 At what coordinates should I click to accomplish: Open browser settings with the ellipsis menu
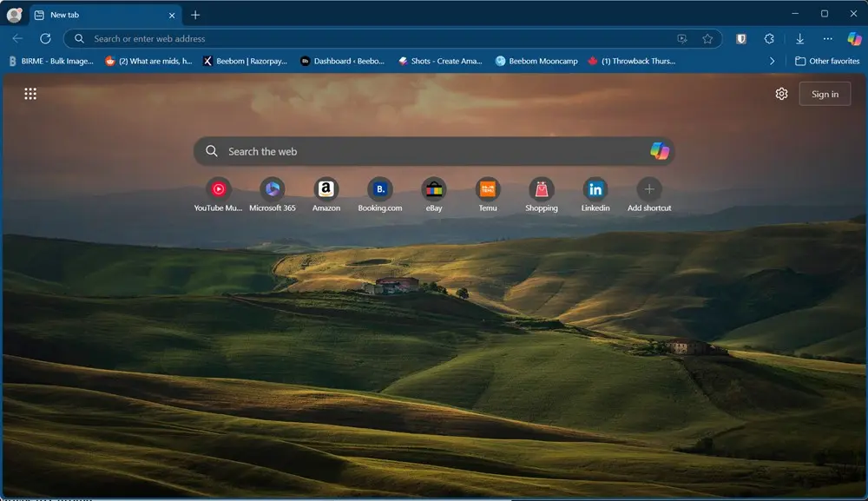click(827, 38)
